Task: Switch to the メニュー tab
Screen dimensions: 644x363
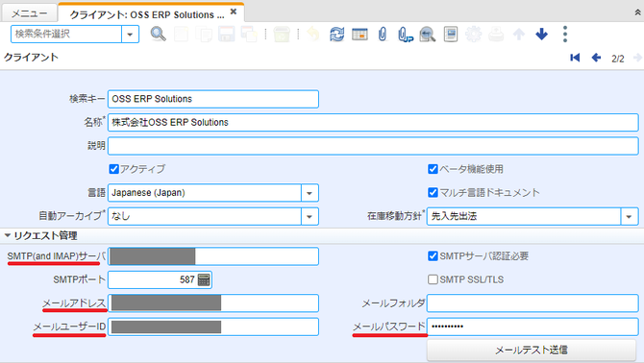Action: pos(29,13)
